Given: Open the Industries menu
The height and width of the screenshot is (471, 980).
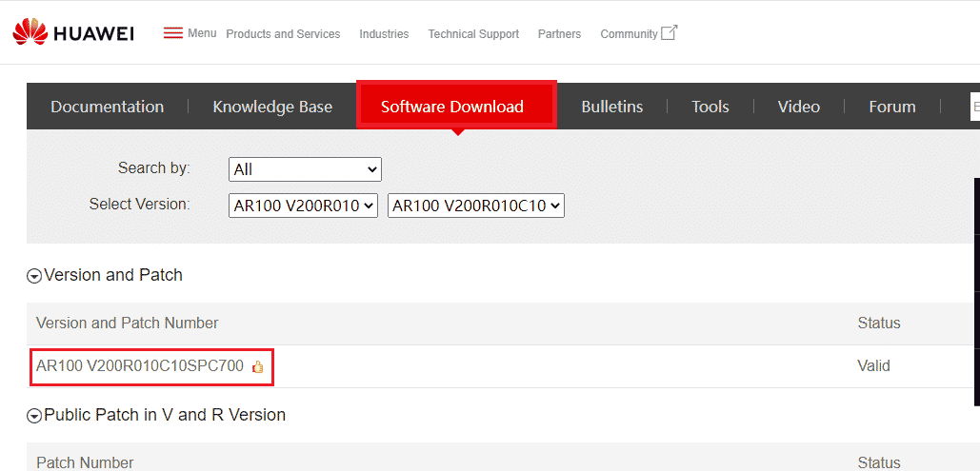Looking at the screenshot, I should point(384,33).
